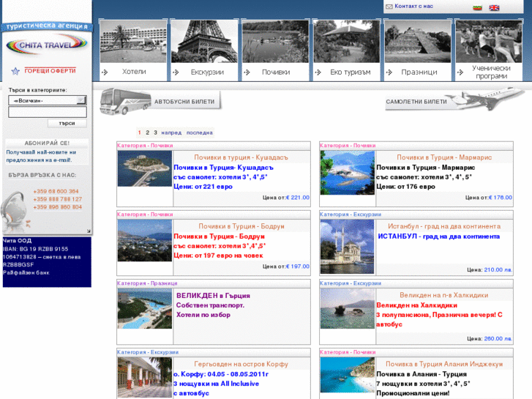Go to results page 2
The image size is (532, 399).
(x=147, y=133)
